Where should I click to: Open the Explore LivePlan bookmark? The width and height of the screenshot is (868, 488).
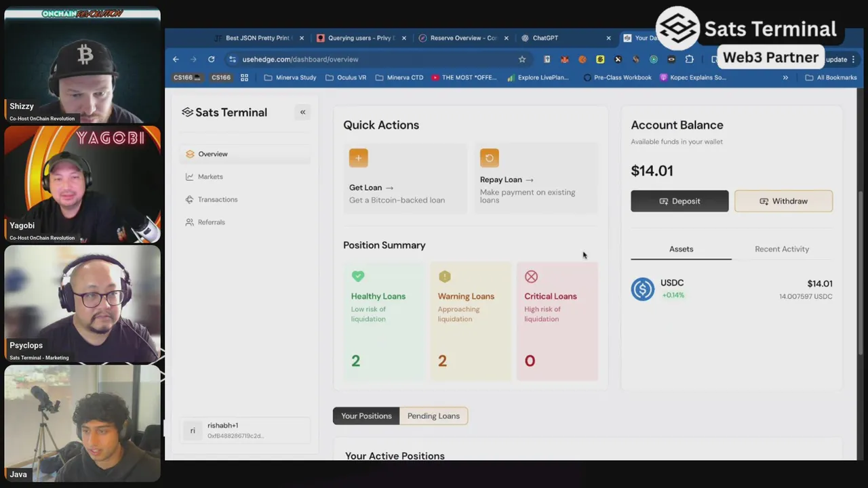540,77
